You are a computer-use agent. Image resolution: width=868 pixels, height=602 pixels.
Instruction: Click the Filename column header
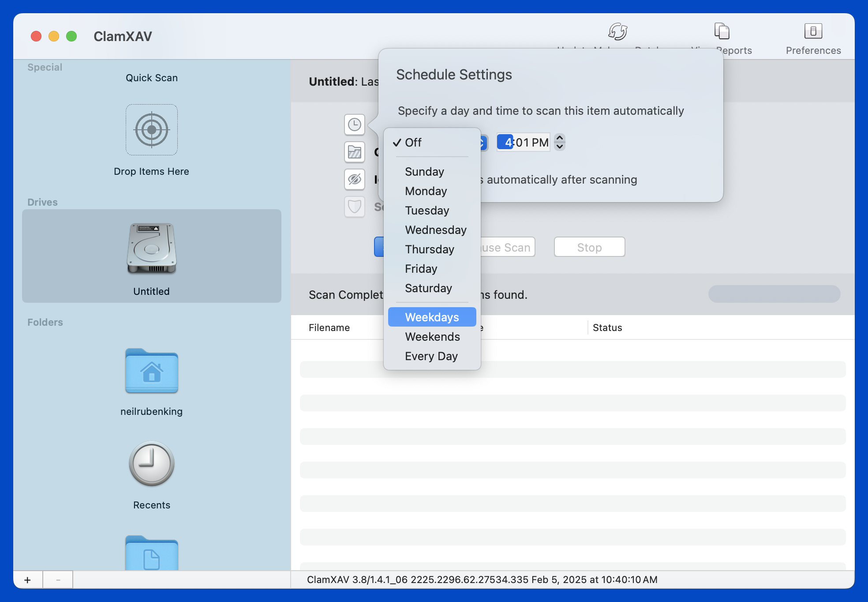click(329, 327)
